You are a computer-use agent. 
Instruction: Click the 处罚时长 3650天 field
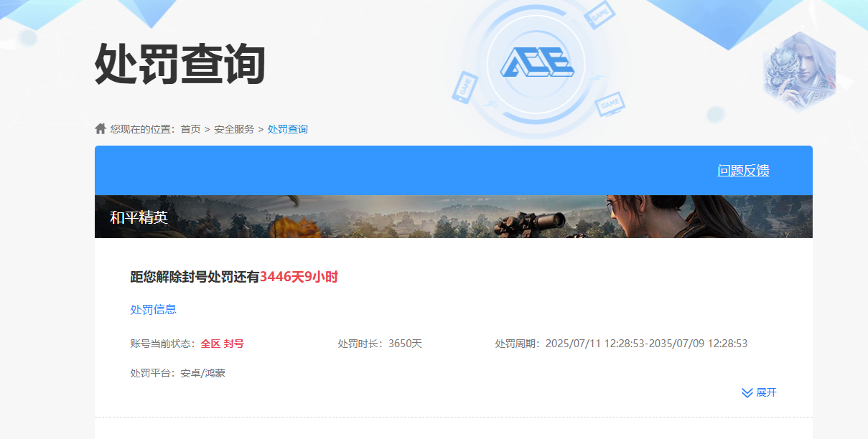(x=380, y=344)
